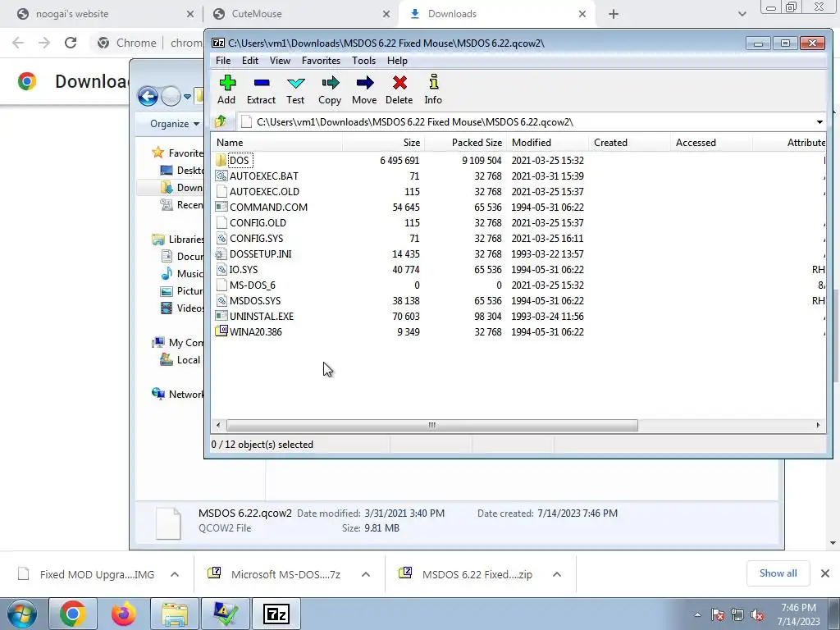Screen dimensions: 840x630
Task: Expand options for MSDOS 6.22 Fixed...zip download
Action: (557, 574)
